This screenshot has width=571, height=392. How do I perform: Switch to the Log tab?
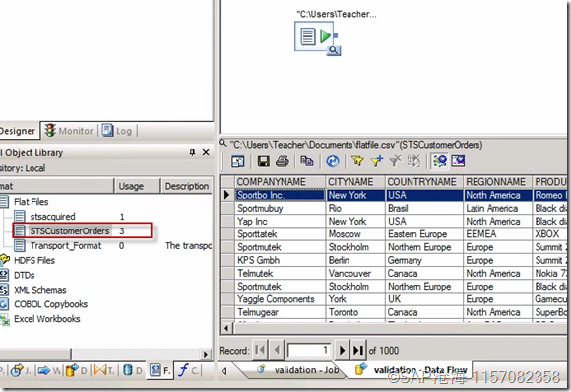[x=117, y=131]
